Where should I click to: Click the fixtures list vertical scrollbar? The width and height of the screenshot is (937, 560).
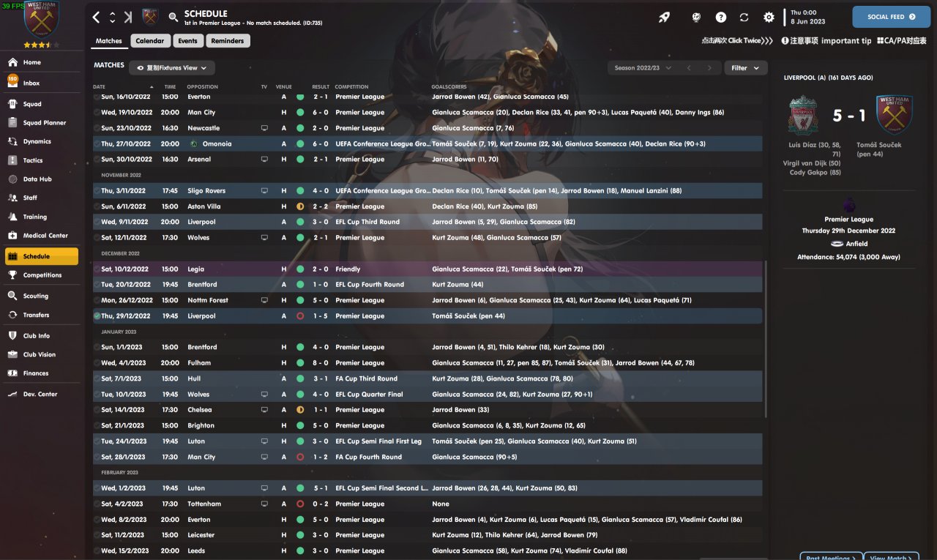[766, 340]
